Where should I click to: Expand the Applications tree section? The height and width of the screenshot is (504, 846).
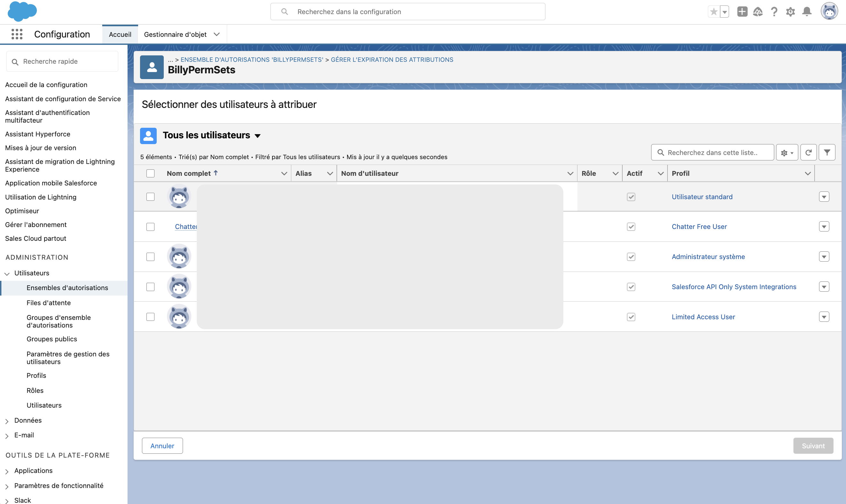[7, 471]
